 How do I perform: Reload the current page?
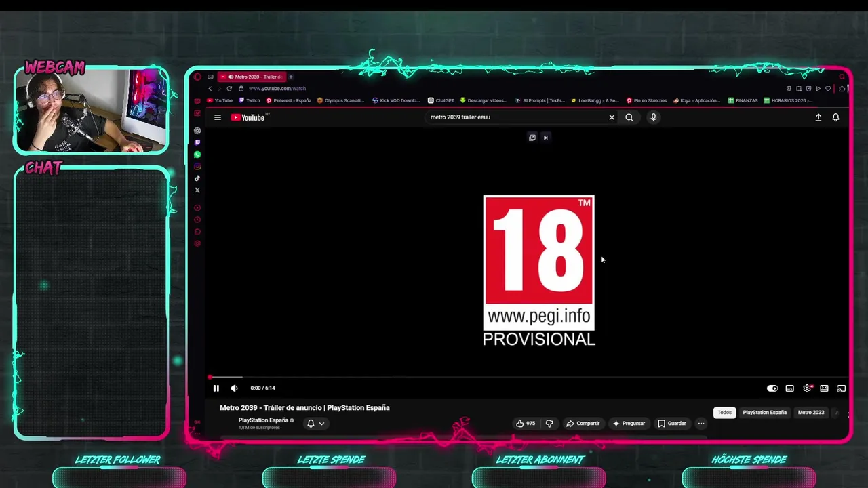point(229,89)
